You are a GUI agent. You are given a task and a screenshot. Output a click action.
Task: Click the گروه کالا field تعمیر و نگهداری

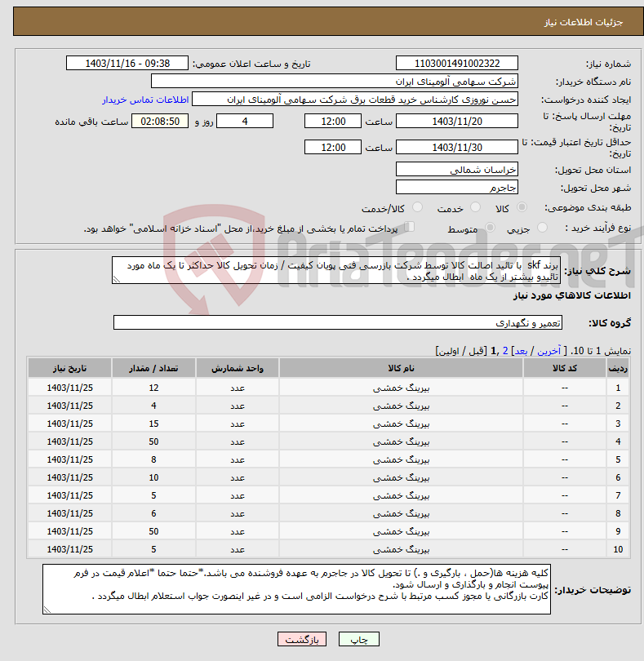(x=337, y=323)
